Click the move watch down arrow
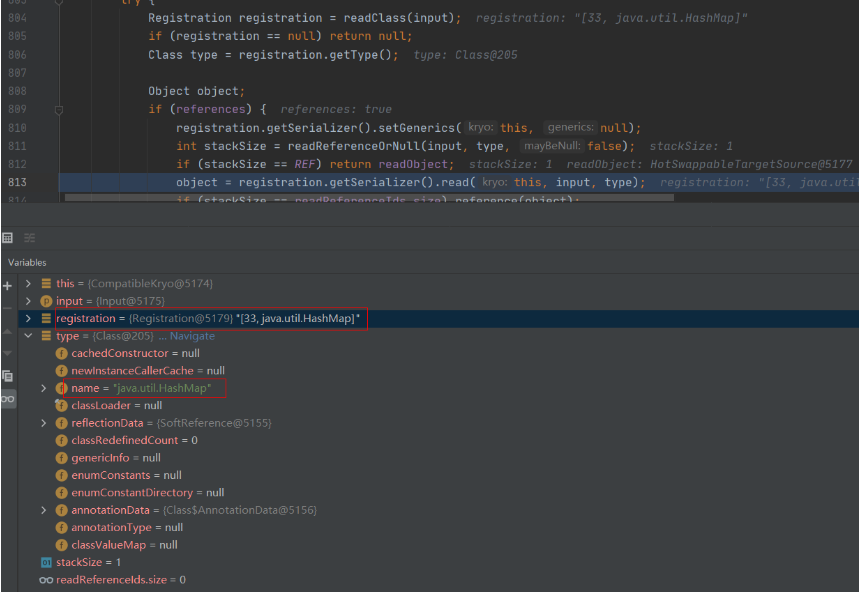Image resolution: width=859 pixels, height=592 pixels. (x=8, y=353)
